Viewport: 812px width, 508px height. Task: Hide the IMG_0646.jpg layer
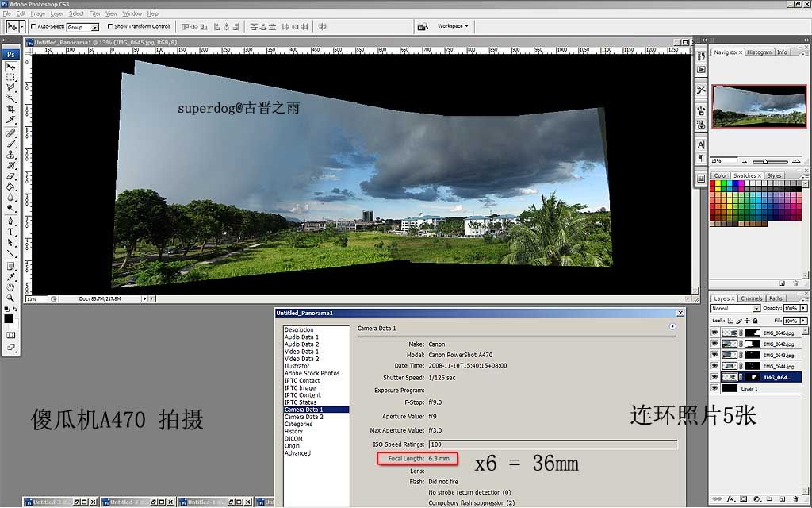click(x=714, y=333)
